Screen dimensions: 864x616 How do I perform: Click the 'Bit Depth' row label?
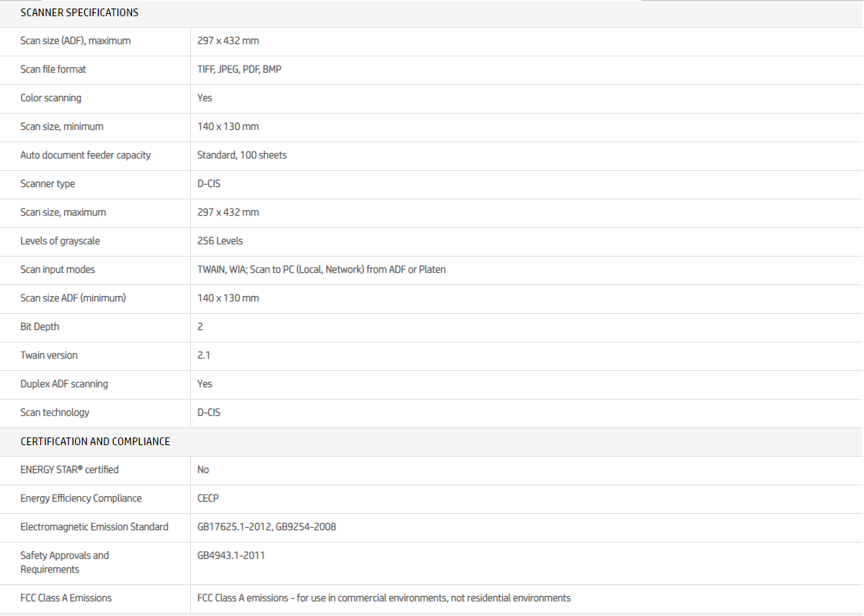[40, 327]
